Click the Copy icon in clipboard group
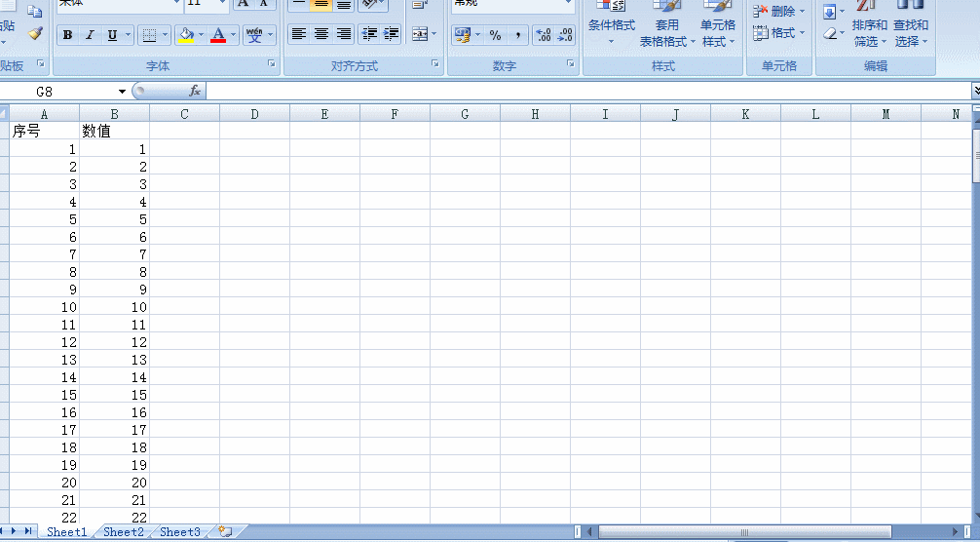The width and height of the screenshot is (980, 542). click(35, 12)
